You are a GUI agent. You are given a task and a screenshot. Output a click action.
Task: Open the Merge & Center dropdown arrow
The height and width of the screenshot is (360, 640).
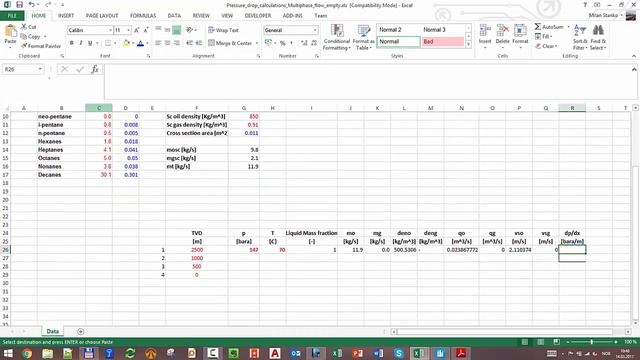257,43
